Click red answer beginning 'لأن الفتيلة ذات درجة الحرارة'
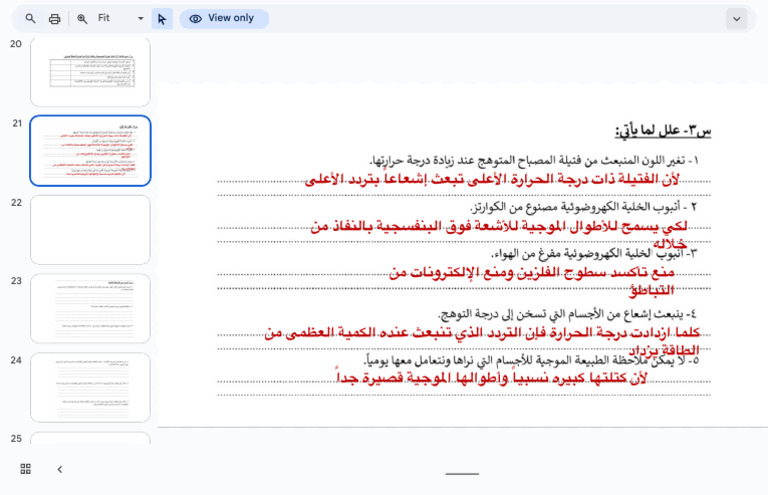The image size is (768, 495). pos(492,180)
